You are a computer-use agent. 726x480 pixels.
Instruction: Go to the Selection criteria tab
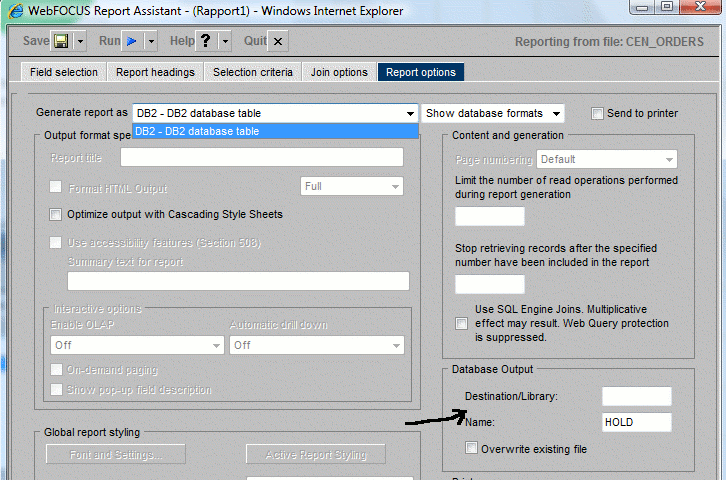253,72
